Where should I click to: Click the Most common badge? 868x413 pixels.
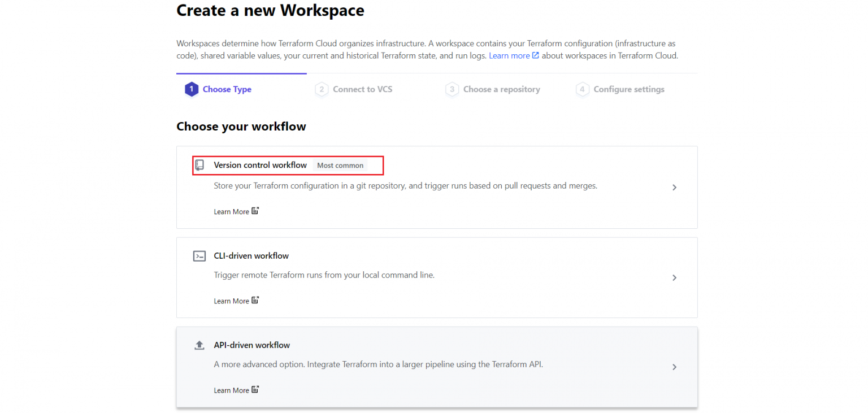tap(340, 165)
